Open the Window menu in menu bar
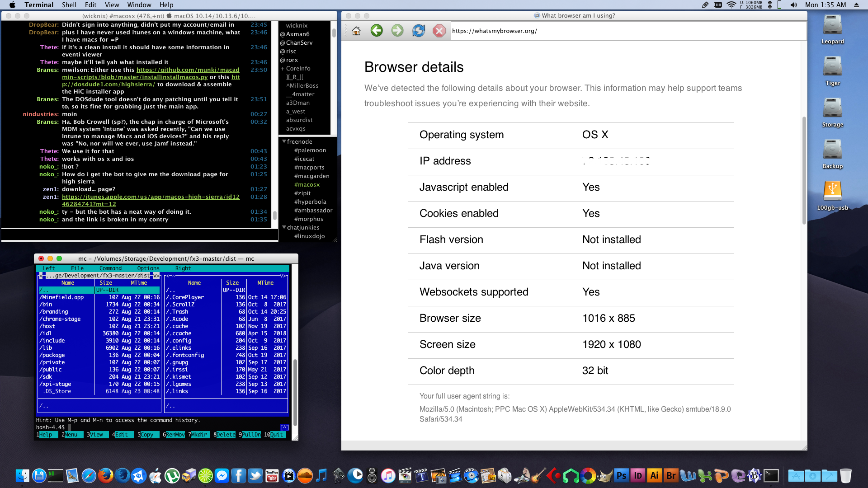Image resolution: width=868 pixels, height=488 pixels. coord(139,5)
